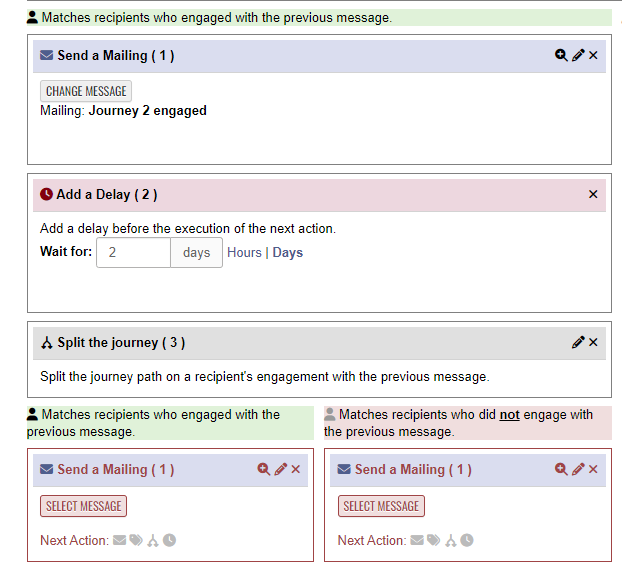Edit the Split the journey step

pos(578,342)
